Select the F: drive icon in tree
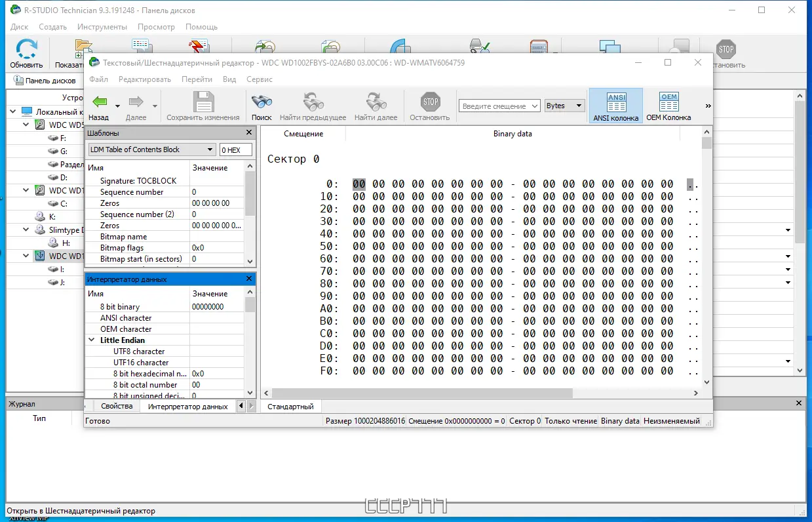This screenshot has height=522, width=812. (54, 138)
